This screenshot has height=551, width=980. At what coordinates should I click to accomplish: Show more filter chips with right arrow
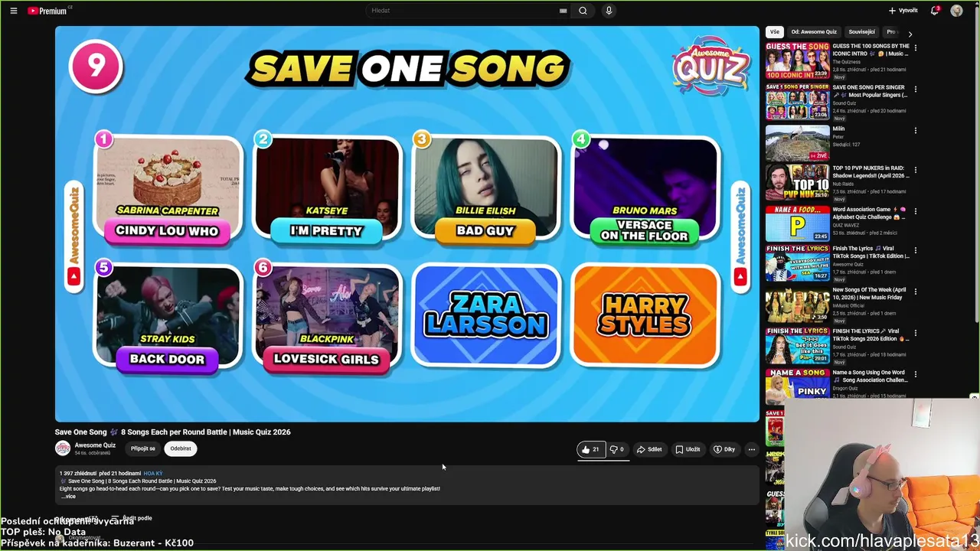[x=910, y=34]
